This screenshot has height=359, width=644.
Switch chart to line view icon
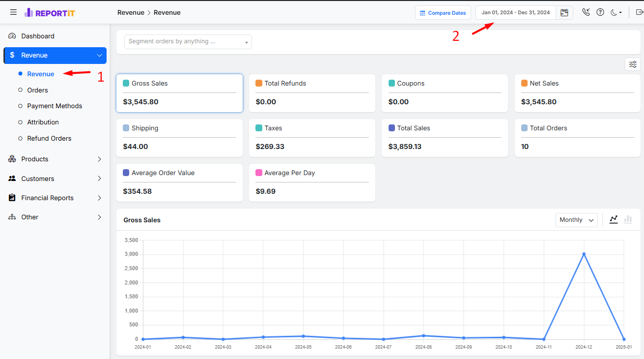[614, 220]
